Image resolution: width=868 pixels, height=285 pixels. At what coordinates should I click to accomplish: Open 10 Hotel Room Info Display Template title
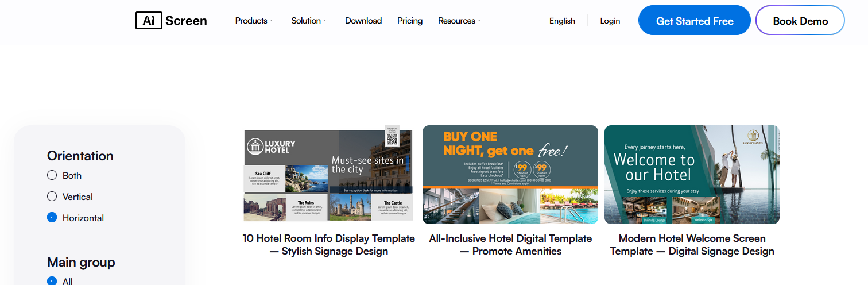click(329, 245)
